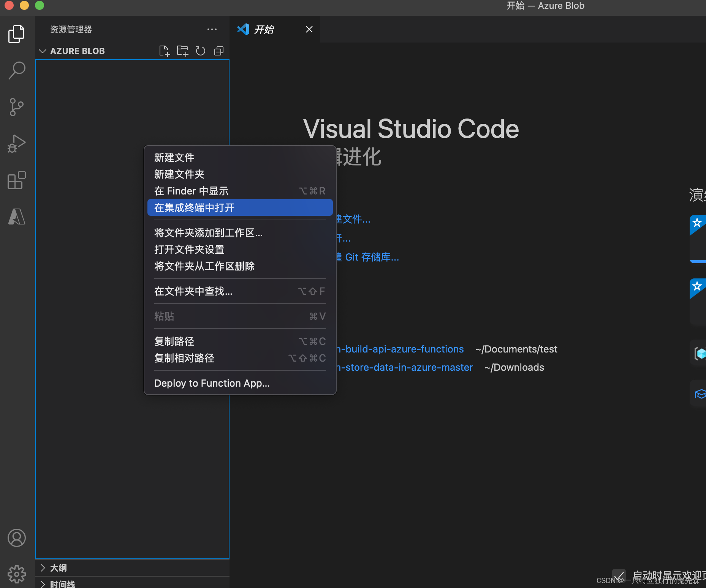Image resolution: width=706 pixels, height=588 pixels.
Task: Collapse all folders in explorer
Action: (219, 51)
